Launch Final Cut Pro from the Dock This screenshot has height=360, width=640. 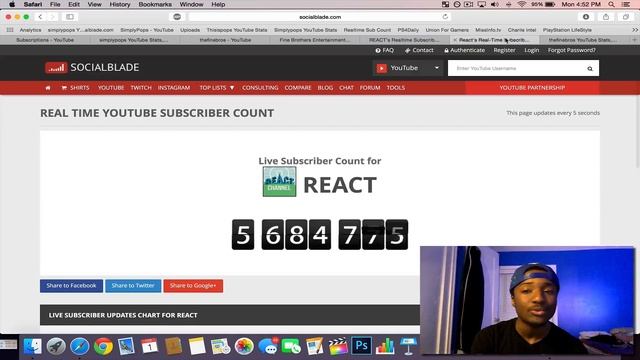click(x=338, y=346)
